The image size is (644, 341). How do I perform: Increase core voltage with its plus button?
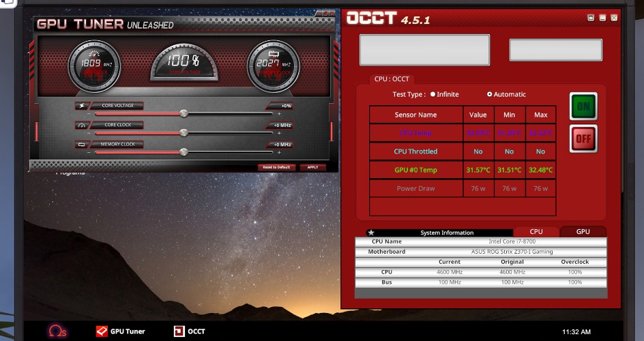coord(279,114)
